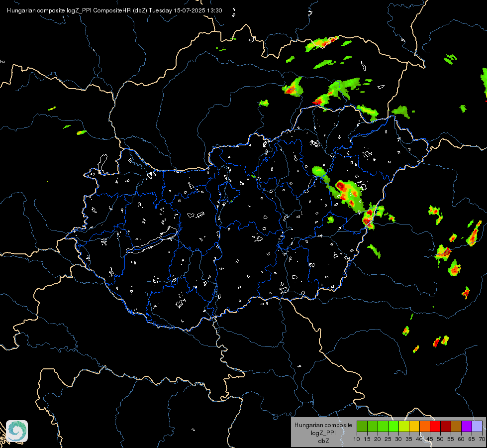This screenshot has height=448, width=487.
Task: Select the 30–35 dBZ yellow-green swatch
Action: [404, 426]
